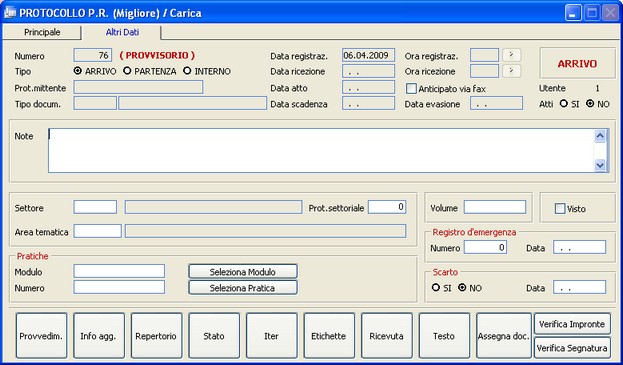Select the Altri Dati tab
Viewport: 623px width, 365px height.
tap(122, 32)
